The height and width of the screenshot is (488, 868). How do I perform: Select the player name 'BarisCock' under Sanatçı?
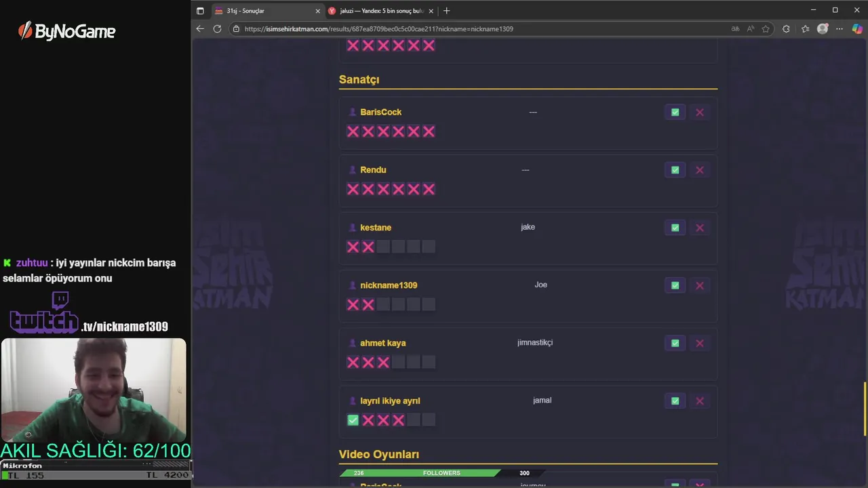click(x=381, y=112)
